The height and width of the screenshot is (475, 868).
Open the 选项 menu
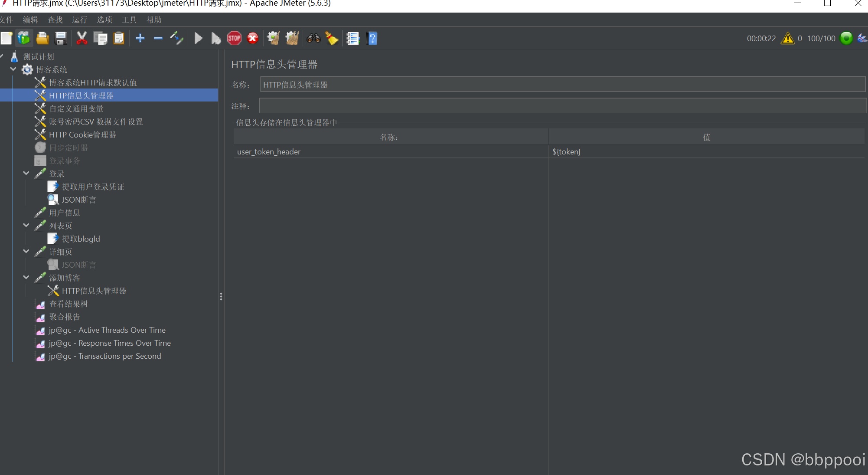[104, 20]
